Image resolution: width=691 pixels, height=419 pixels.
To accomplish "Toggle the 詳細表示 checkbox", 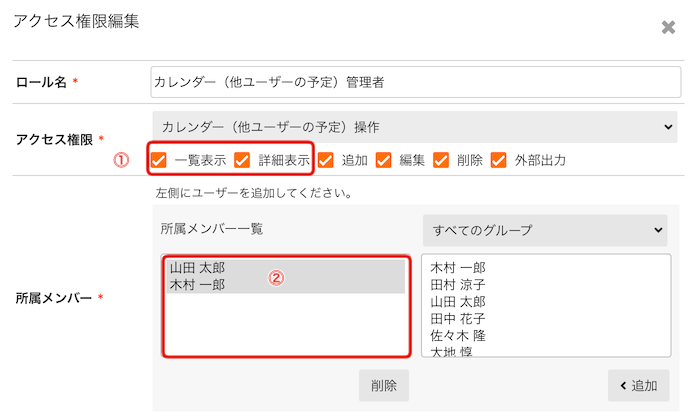I will 242,160.
